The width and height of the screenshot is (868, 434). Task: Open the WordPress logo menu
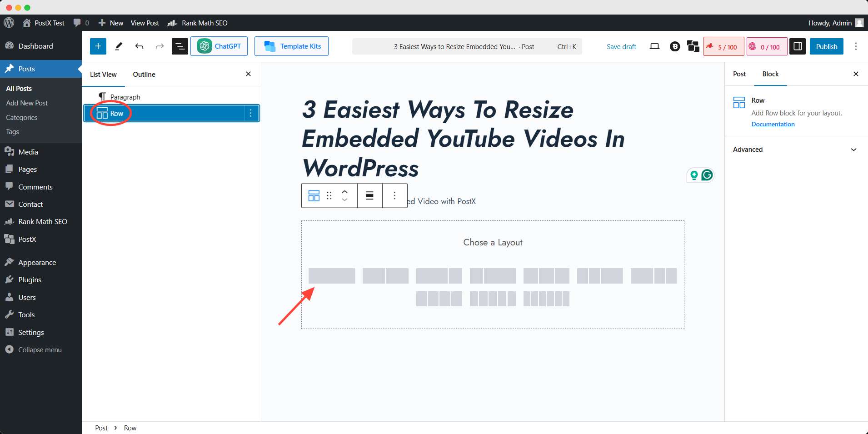point(9,23)
